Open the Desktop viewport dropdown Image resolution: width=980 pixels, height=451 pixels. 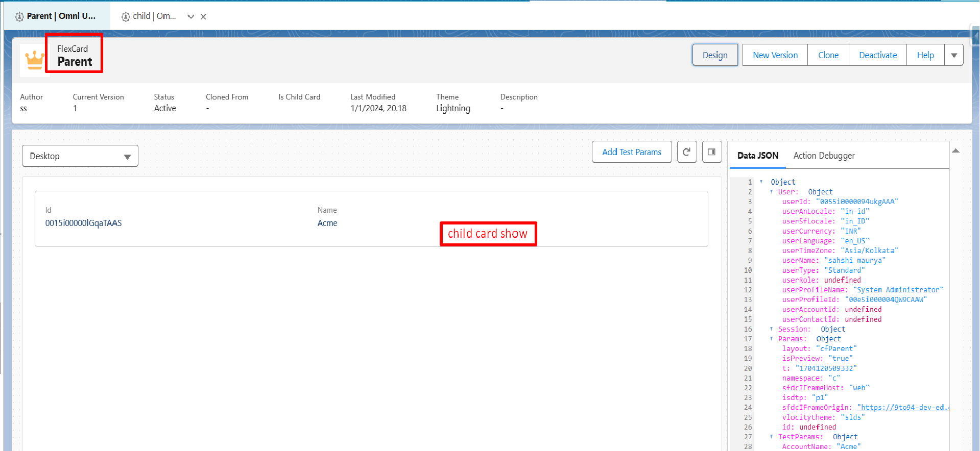tap(80, 156)
